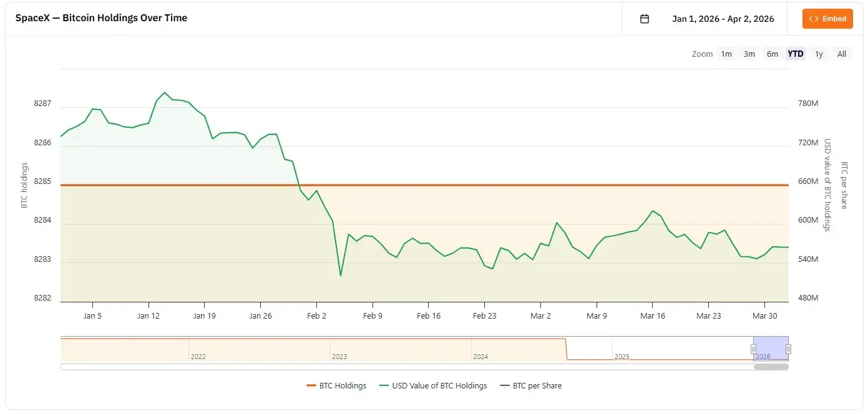This screenshot has width=868, height=414.
Task: Click the calendar icon beside the date range
Action: (645, 19)
